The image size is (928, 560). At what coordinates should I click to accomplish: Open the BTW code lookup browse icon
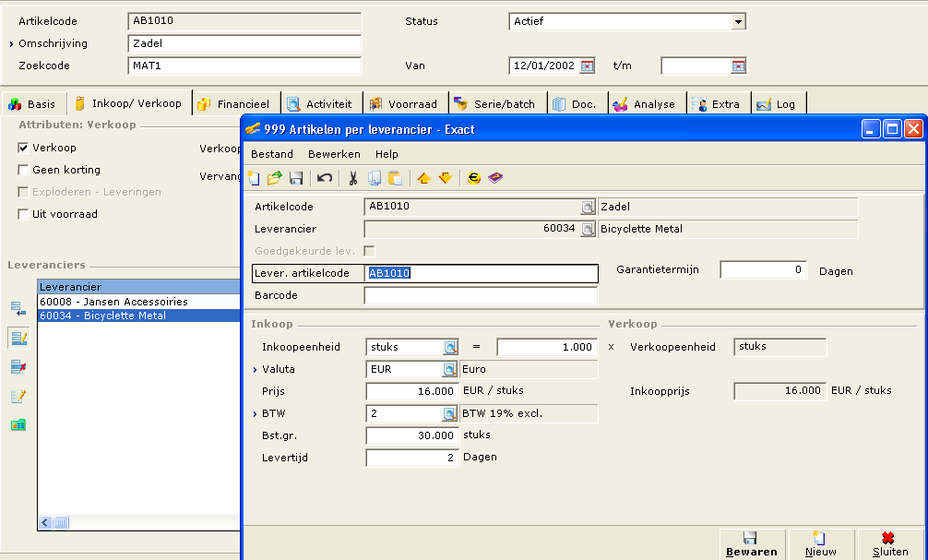click(x=450, y=413)
